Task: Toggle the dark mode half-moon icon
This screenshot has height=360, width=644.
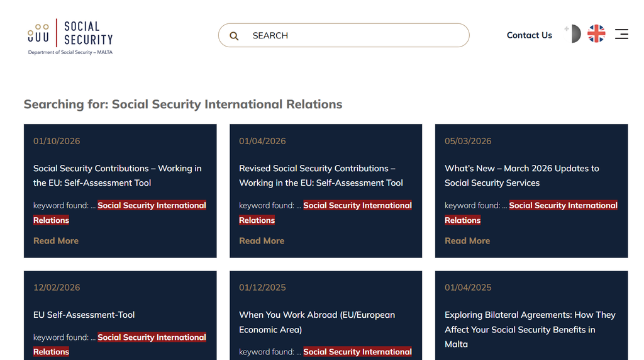Action: point(574,34)
